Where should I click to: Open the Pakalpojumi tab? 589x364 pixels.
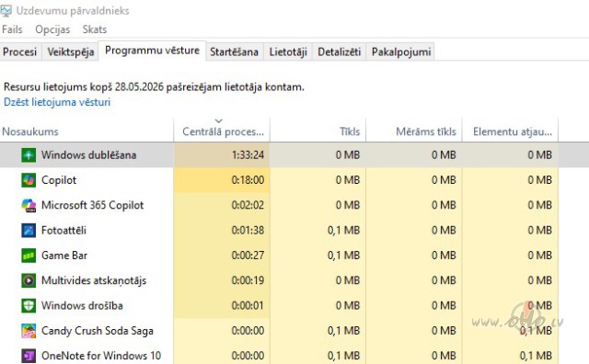point(401,51)
